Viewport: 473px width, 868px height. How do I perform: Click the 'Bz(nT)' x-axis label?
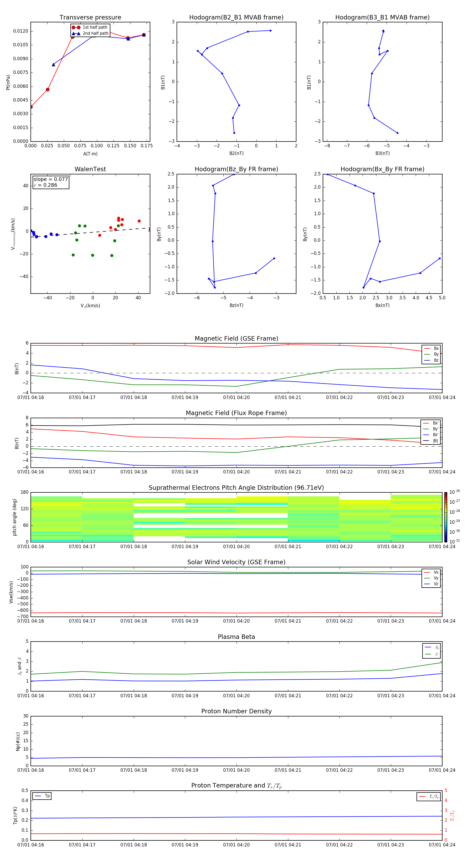[236, 305]
